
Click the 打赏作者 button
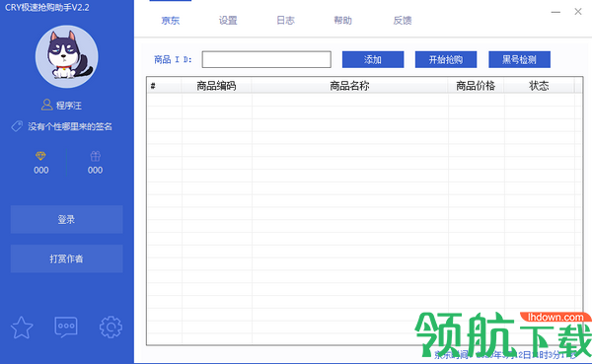pos(66,258)
